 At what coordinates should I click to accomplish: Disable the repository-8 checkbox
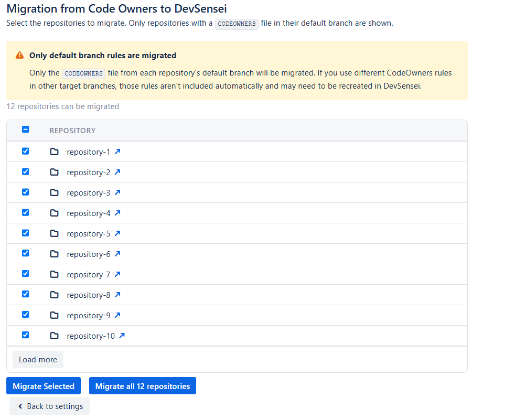(26, 294)
